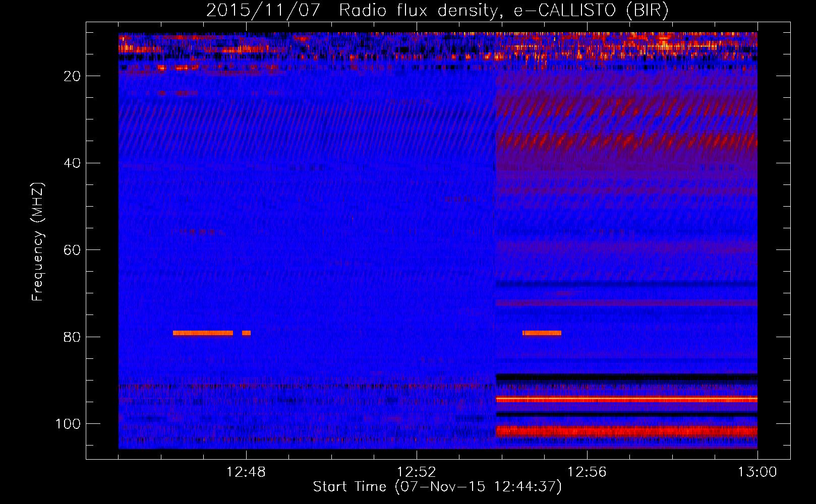Screen dimensions: 816x504
Task: Click the "Start Time (07-Nov-15 12:44:37)" axis label
Action: click(437, 487)
